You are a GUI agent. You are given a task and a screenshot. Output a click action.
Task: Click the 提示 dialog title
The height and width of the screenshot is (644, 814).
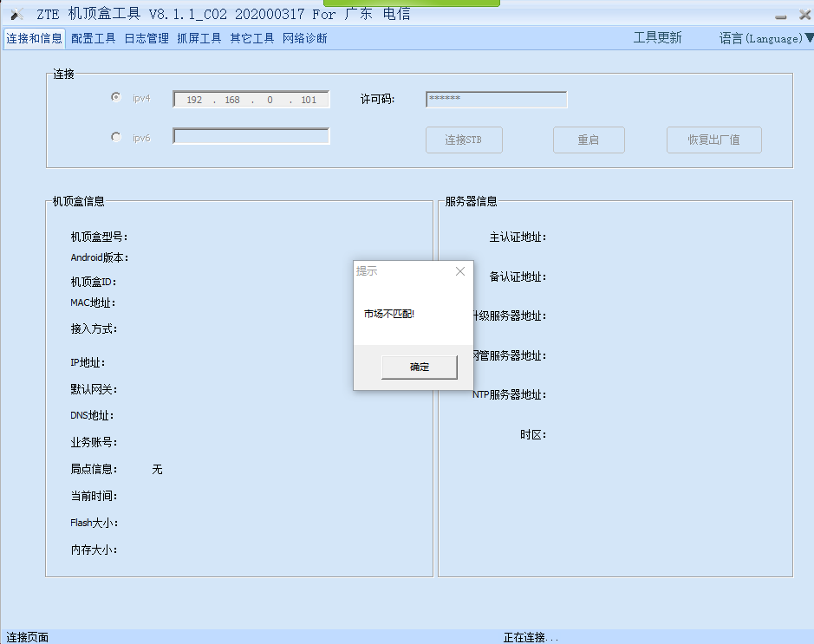click(367, 271)
